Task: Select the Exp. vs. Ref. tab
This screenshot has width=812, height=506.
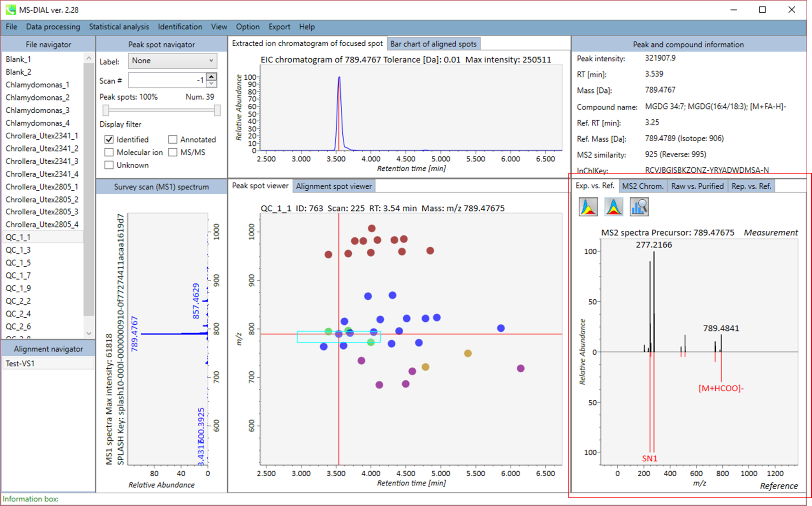Action: point(595,186)
